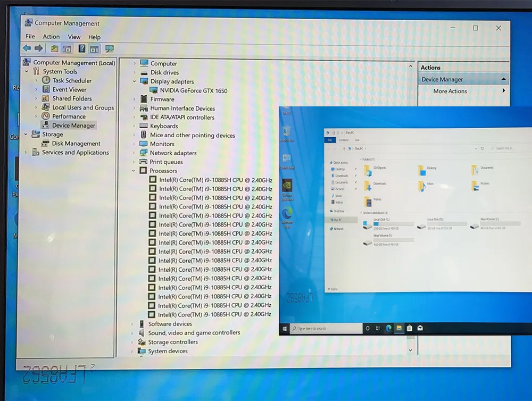Open the Help menu
This screenshot has height=401, width=532.
tap(94, 37)
